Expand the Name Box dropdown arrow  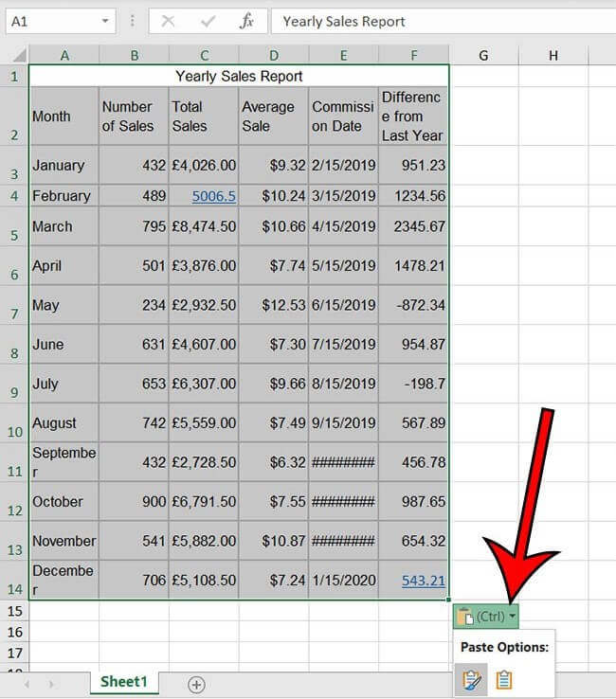(103, 21)
